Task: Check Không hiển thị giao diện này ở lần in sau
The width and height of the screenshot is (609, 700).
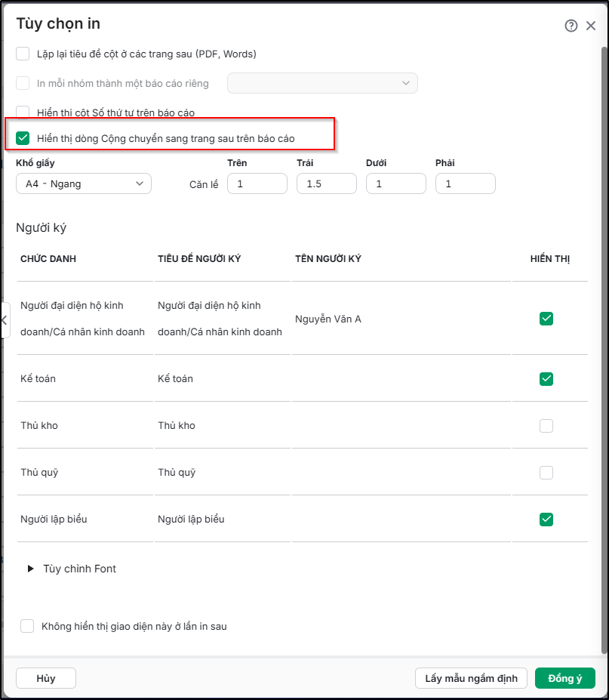Action: pos(27,626)
